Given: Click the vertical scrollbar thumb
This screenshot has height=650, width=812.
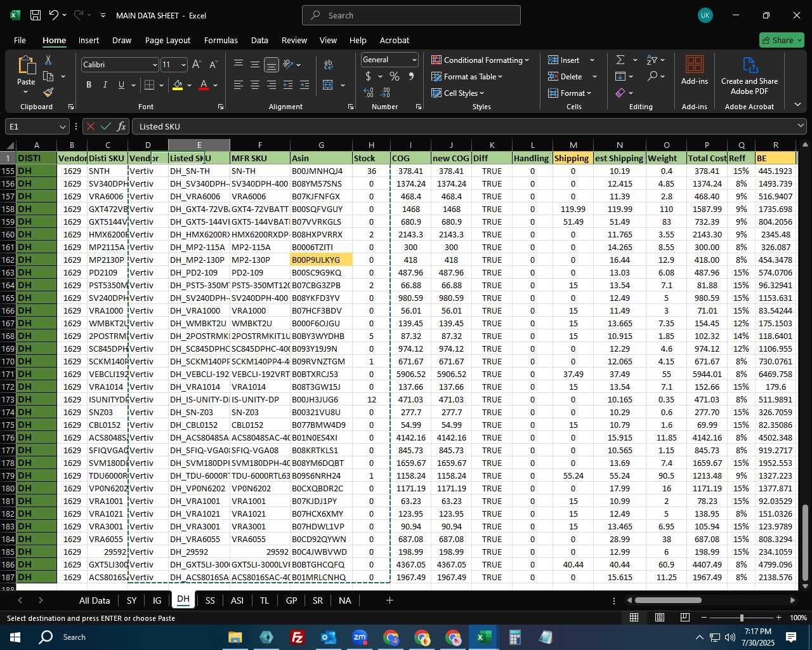Looking at the screenshot, I should coord(806,543).
